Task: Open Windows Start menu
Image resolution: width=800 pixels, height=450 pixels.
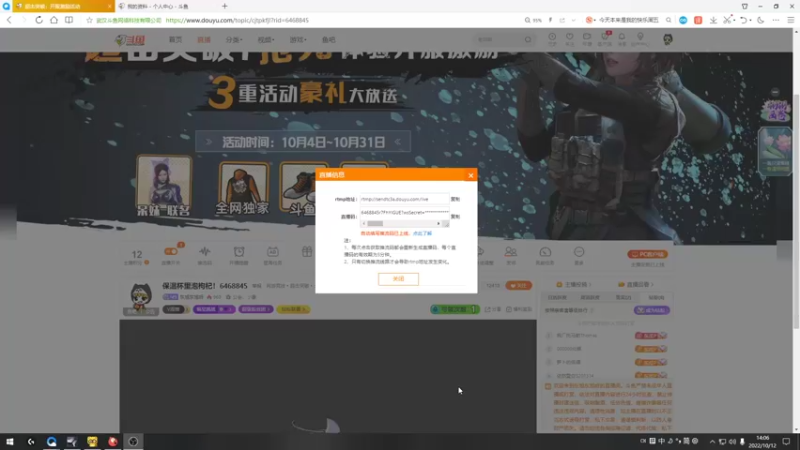Action: click(x=10, y=442)
